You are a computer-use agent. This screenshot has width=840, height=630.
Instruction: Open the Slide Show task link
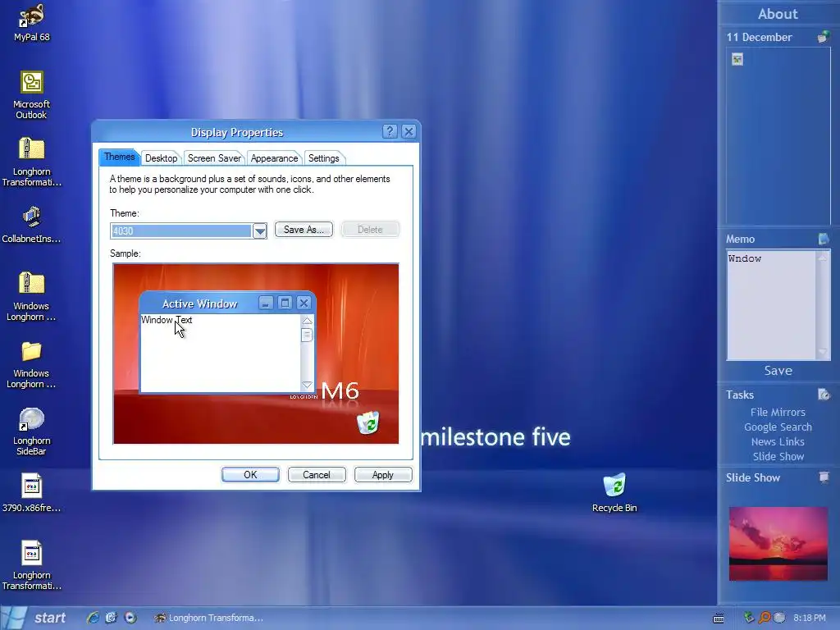778,456
